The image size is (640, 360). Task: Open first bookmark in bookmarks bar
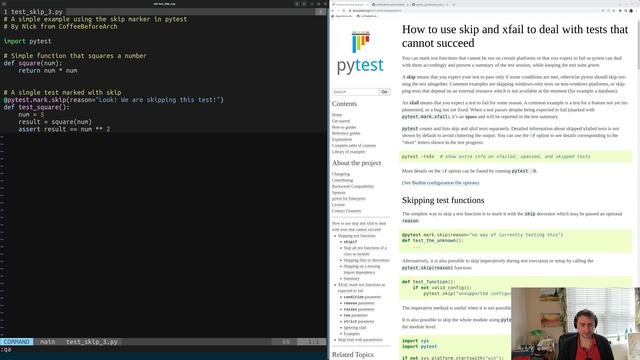(x=342, y=16)
